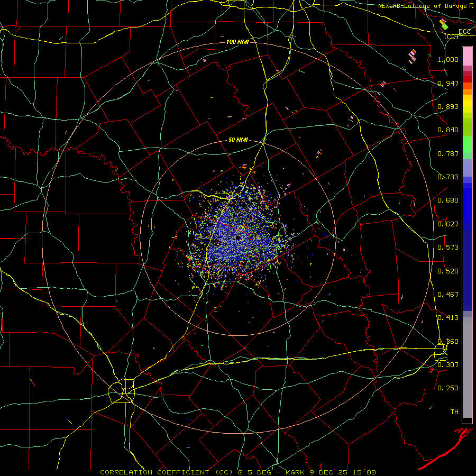Click the red segment of the color scale
This screenshot has width=476, height=476.
[x=467, y=79]
